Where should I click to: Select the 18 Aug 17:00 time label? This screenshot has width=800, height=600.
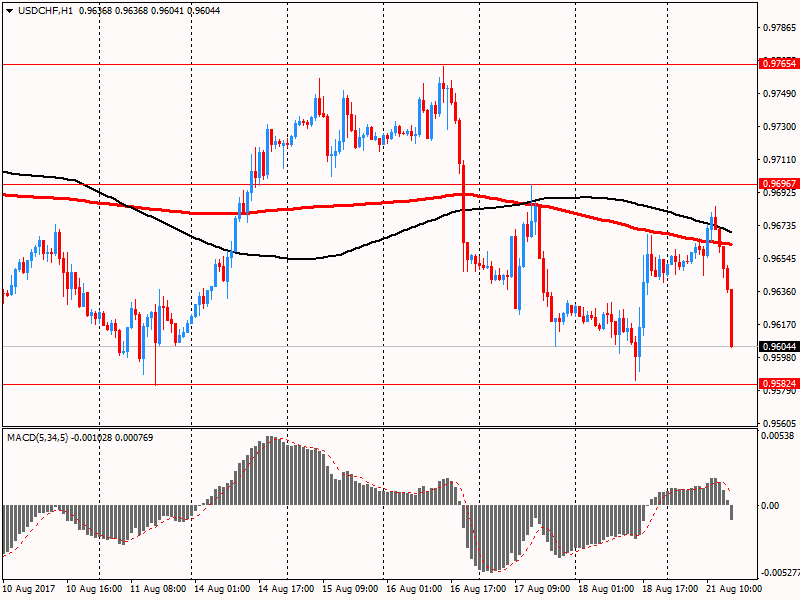coord(670,589)
